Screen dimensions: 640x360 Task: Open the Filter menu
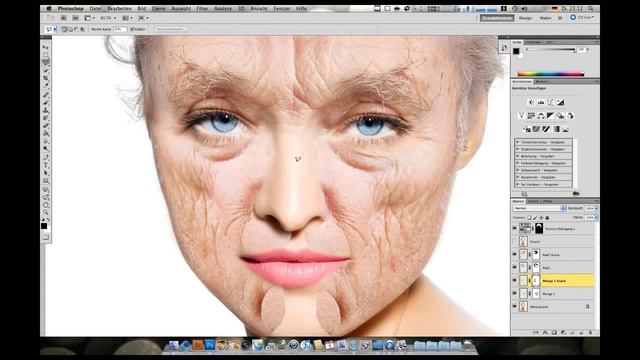pos(202,8)
